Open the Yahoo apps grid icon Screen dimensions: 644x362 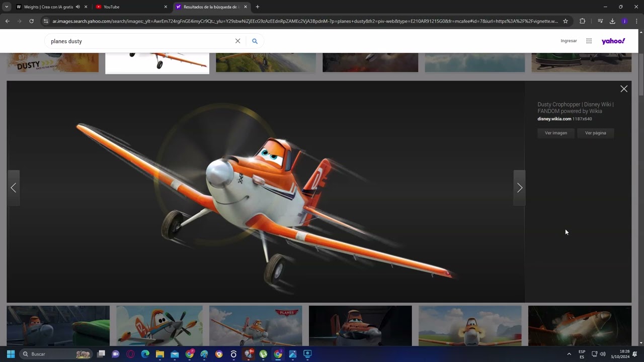click(589, 41)
